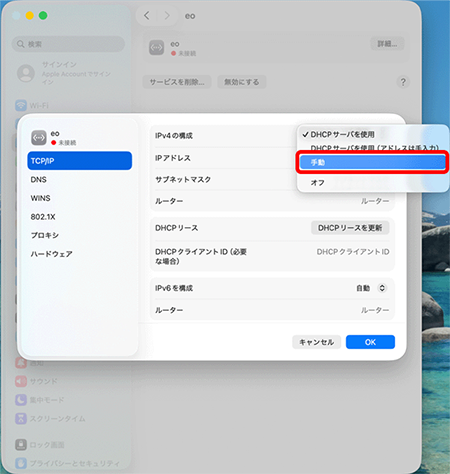Open the TCP/IP tab in sidebar
Image resolution: width=450 pixels, height=474 pixels.
click(80, 161)
